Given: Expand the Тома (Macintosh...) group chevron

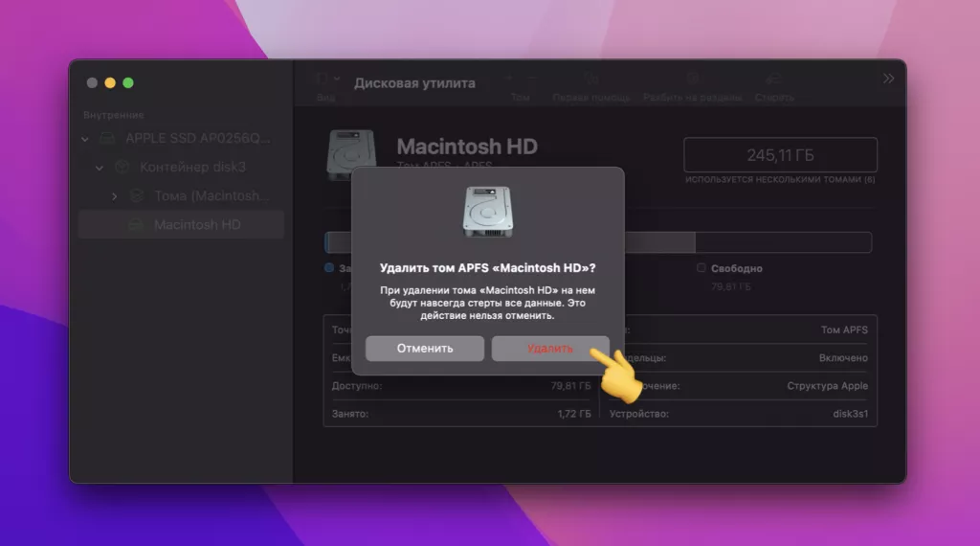Looking at the screenshot, I should click(x=115, y=196).
